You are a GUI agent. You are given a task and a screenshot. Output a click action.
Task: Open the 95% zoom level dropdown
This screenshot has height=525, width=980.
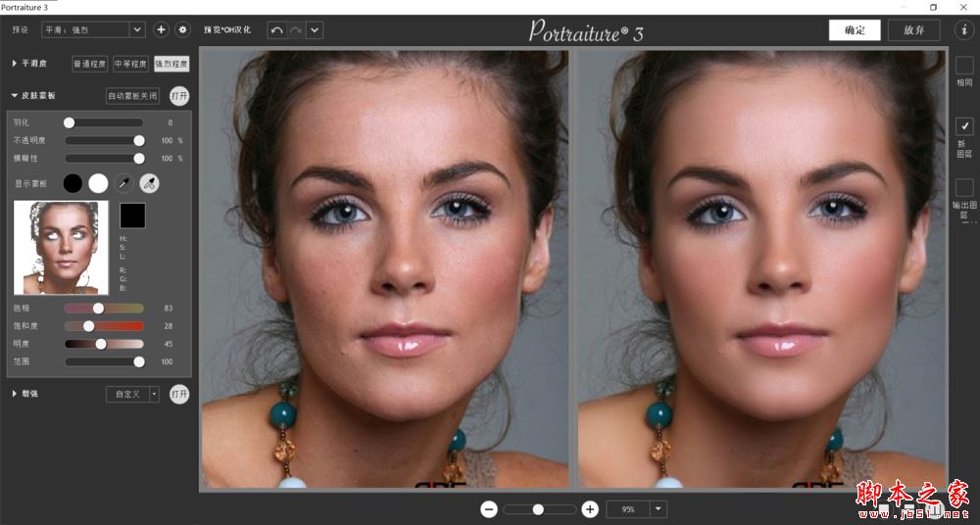[658, 509]
